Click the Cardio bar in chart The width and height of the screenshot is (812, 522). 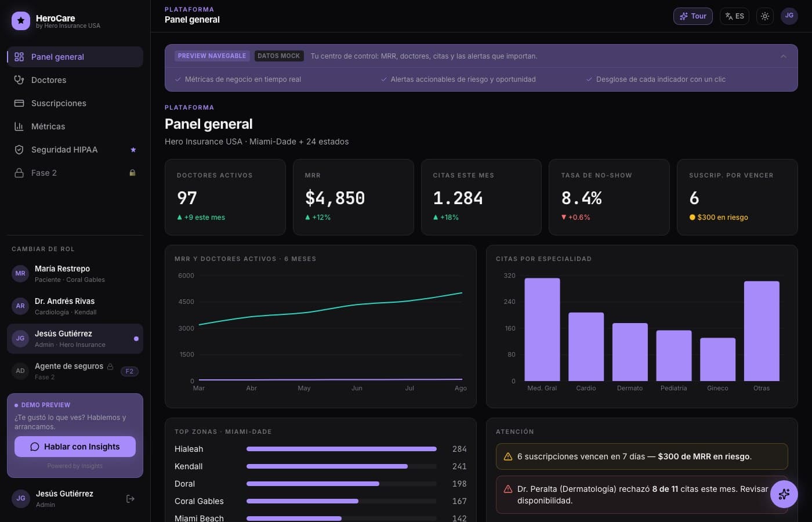pyautogui.click(x=586, y=347)
